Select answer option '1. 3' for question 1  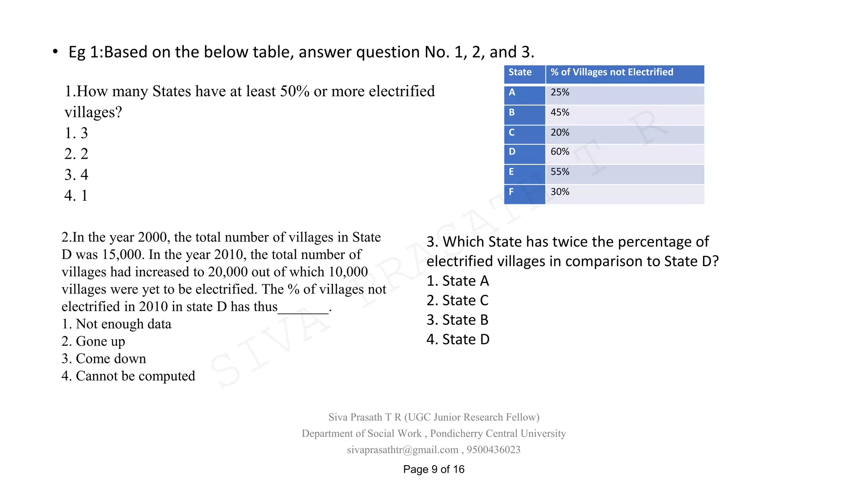76,133
